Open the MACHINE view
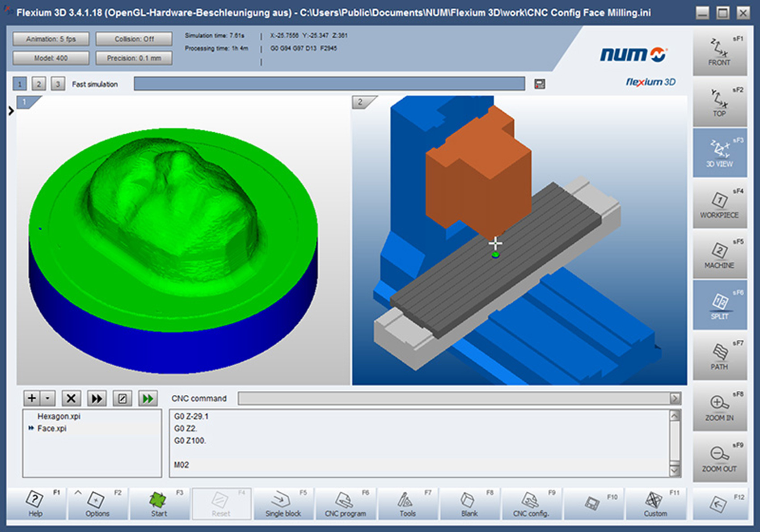 [720, 254]
